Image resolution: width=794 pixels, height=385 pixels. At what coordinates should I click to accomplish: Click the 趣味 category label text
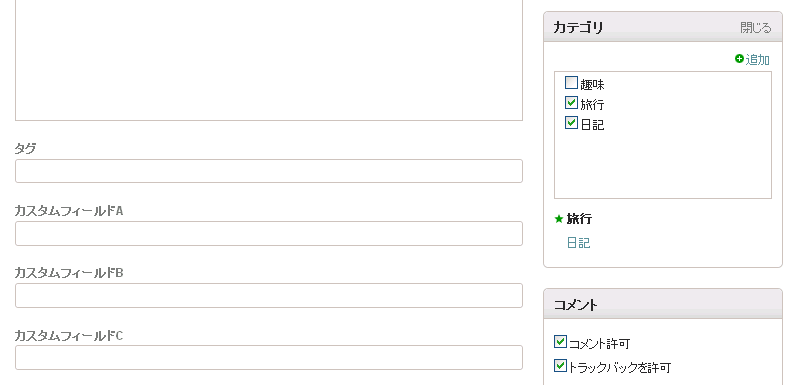tap(592, 84)
